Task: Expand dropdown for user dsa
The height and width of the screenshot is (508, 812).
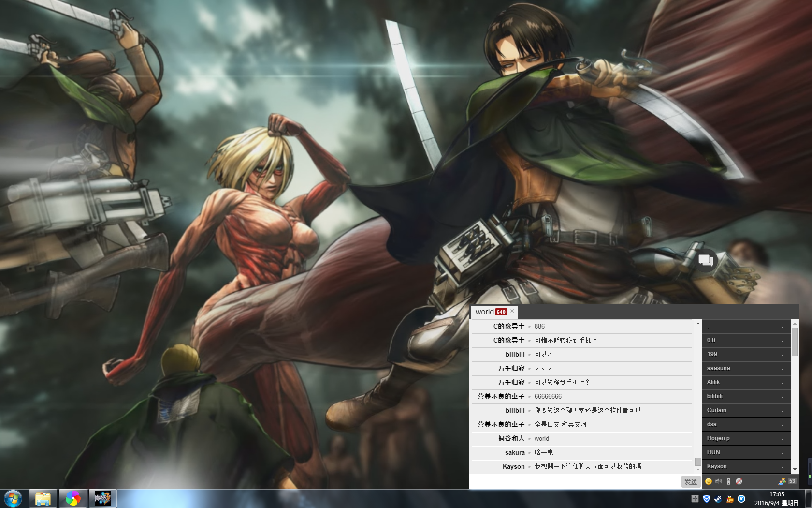Action: click(x=782, y=425)
